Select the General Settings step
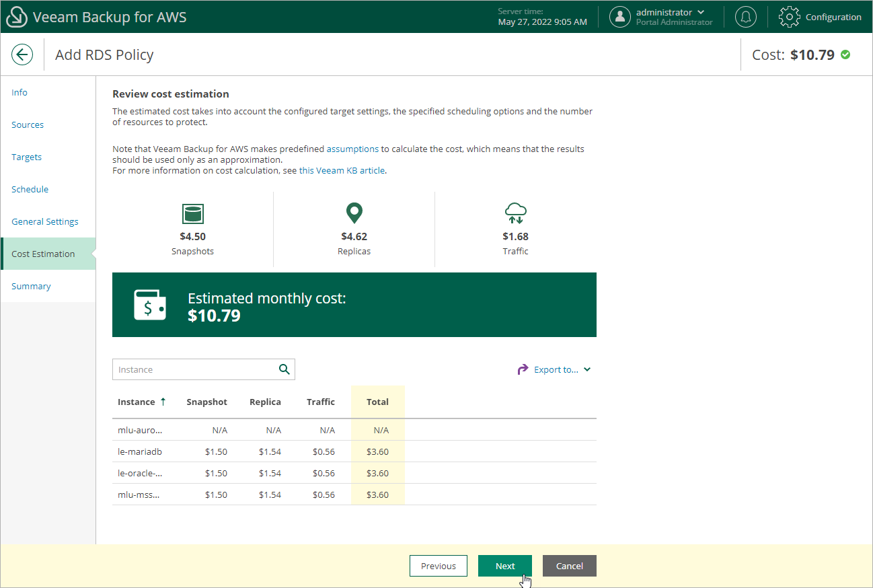Viewport: 873px width, 588px height. click(44, 221)
